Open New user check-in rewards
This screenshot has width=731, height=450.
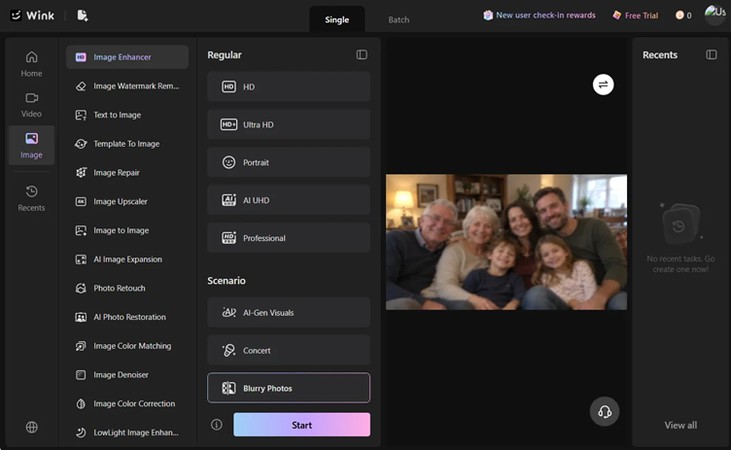tap(539, 15)
